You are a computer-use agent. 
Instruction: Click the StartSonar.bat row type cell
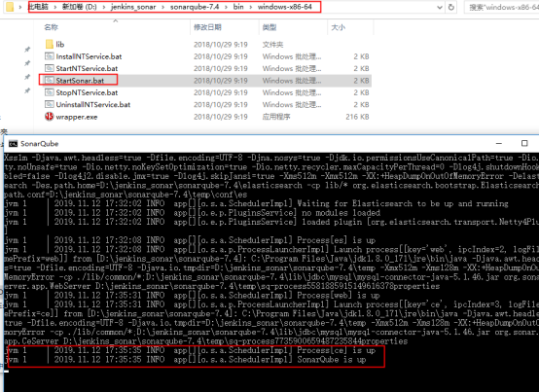(x=292, y=81)
